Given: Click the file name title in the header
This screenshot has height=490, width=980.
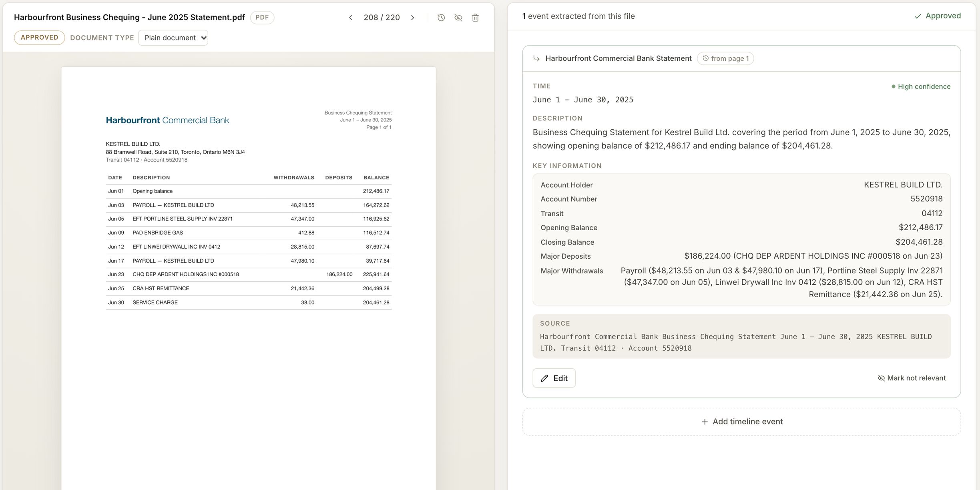Looking at the screenshot, I should pos(129,18).
